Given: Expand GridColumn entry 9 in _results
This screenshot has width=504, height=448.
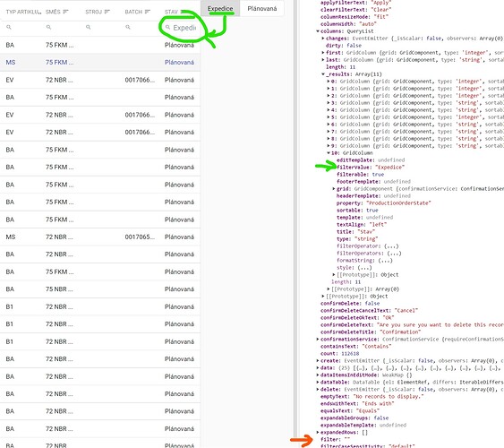Looking at the screenshot, I should (x=329, y=146).
